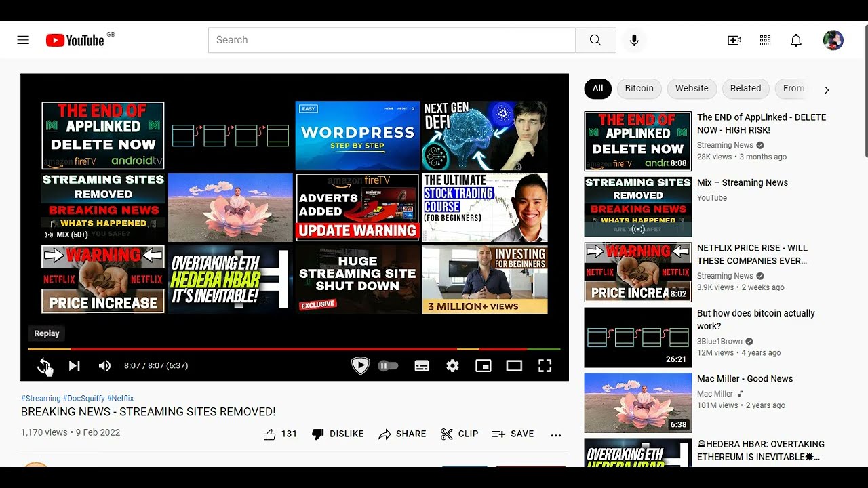Open Huge Streaming Site Shut Down endscreen thumbnail
The image size is (868, 488).
(357, 279)
